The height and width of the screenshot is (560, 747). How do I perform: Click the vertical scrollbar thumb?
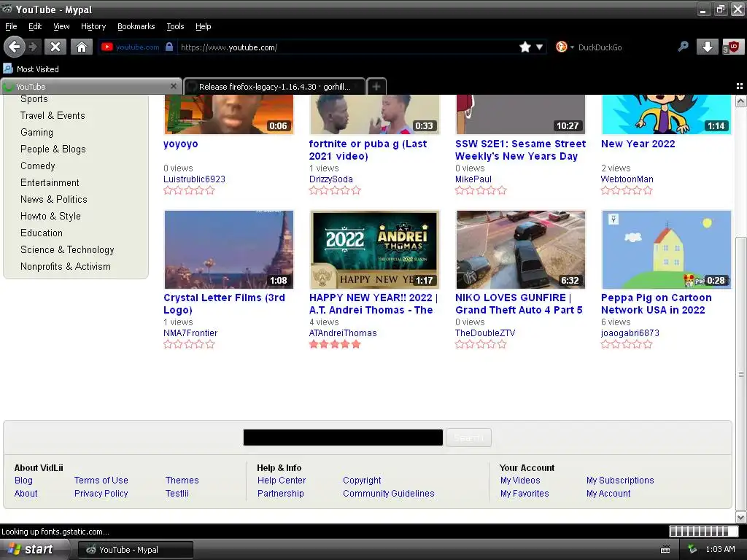740,374
